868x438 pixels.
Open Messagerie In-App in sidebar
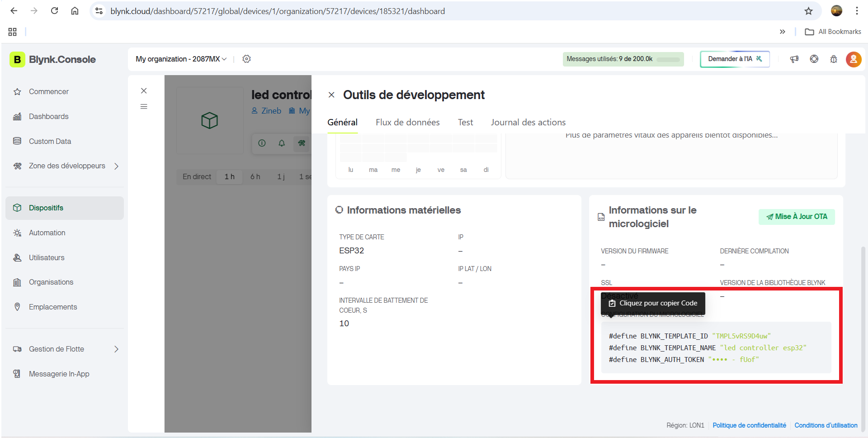pyautogui.click(x=65, y=374)
